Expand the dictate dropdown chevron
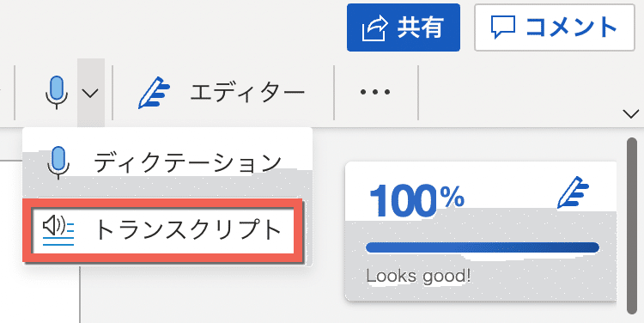This screenshot has width=644, height=323. tap(90, 93)
